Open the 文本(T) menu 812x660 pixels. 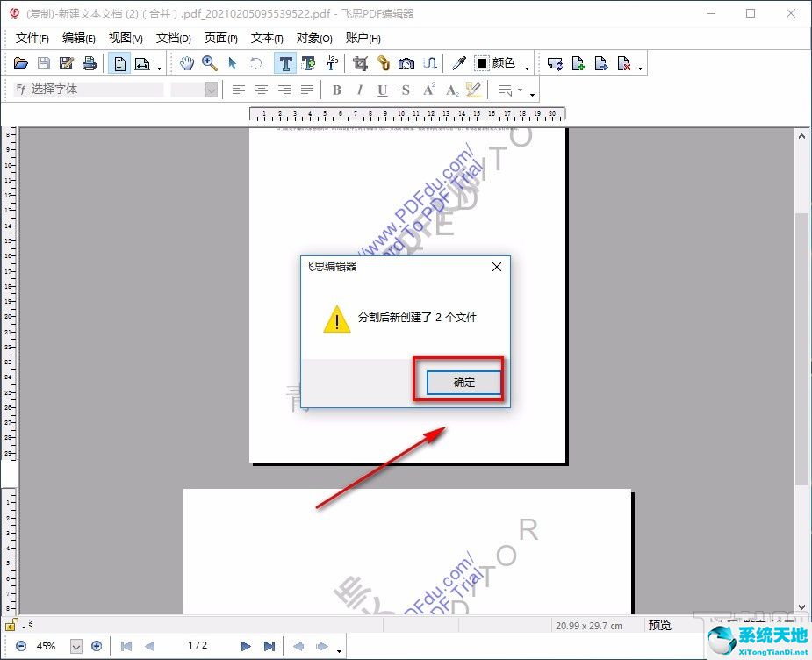(x=267, y=39)
